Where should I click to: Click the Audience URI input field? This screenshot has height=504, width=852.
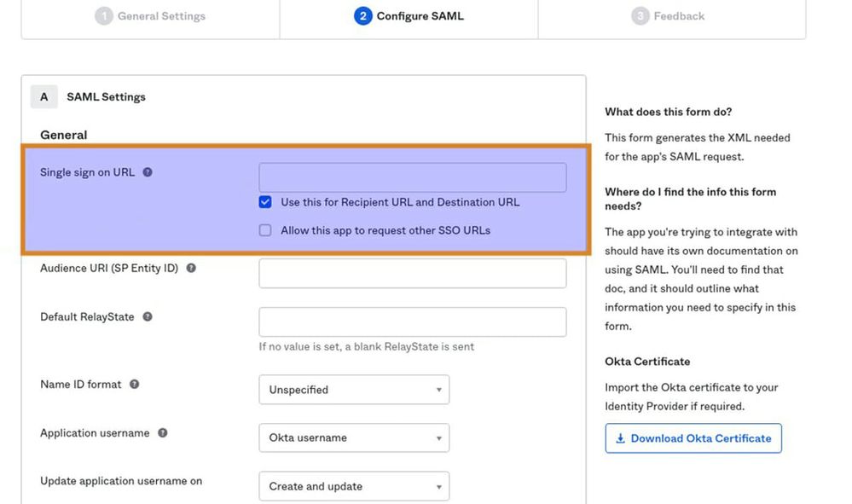[412, 274]
